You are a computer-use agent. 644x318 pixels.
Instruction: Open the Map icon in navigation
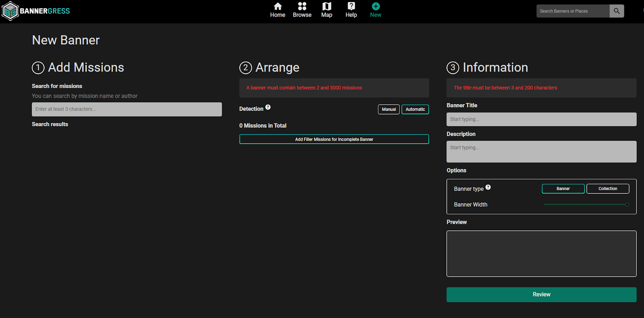[326, 6]
